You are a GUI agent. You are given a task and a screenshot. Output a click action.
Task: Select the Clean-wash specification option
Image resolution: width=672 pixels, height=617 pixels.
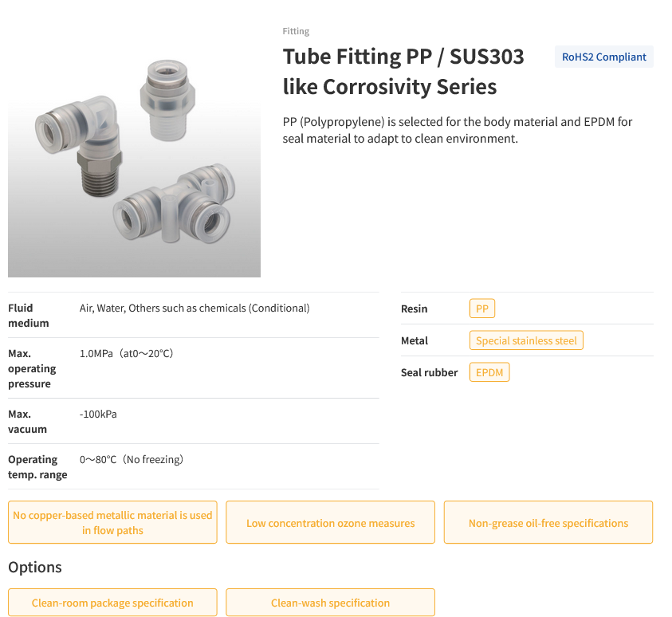pyautogui.click(x=330, y=602)
